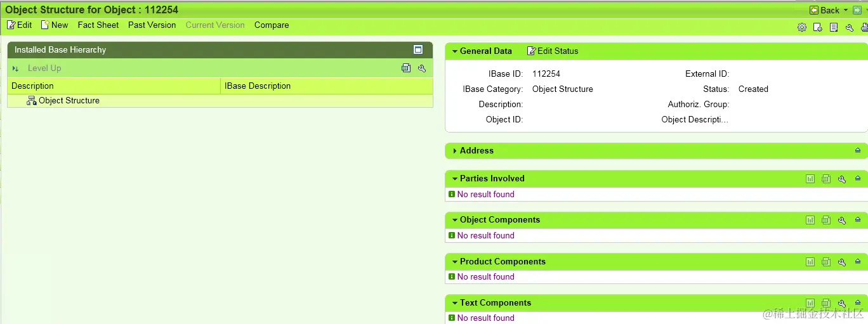Click the Description column header
Image resolution: width=868 pixels, height=324 pixels.
(114, 86)
